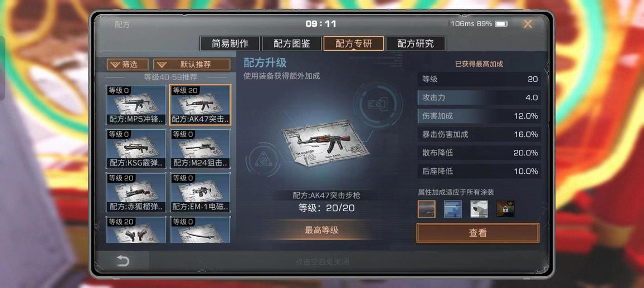Select the M24 sniper recipe thumbnail
Viewport: 644px width, 288px height.
point(201,149)
